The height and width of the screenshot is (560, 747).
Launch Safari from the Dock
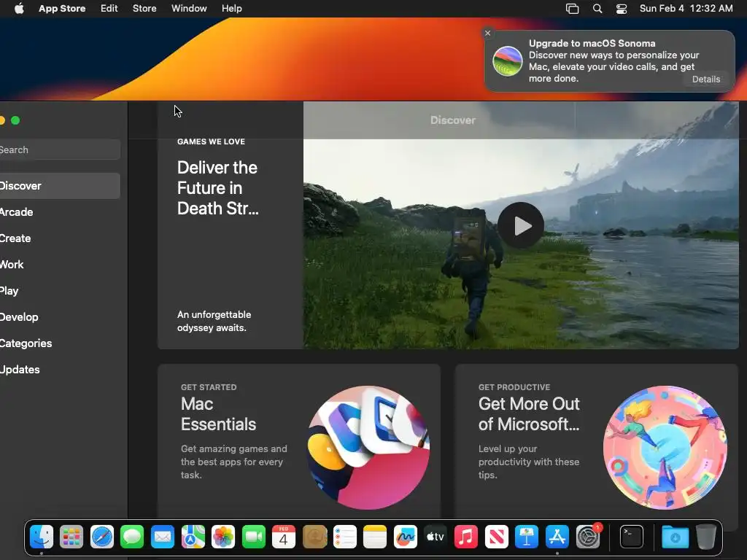pos(102,537)
